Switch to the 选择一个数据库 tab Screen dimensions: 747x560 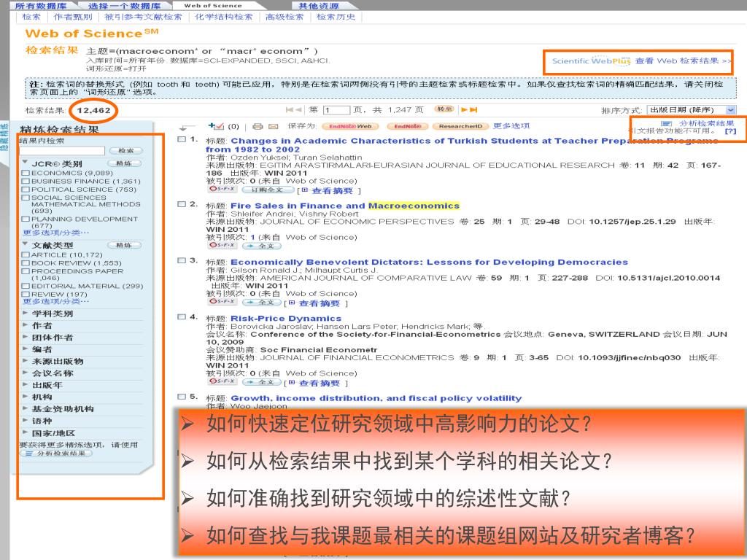(124, 6)
